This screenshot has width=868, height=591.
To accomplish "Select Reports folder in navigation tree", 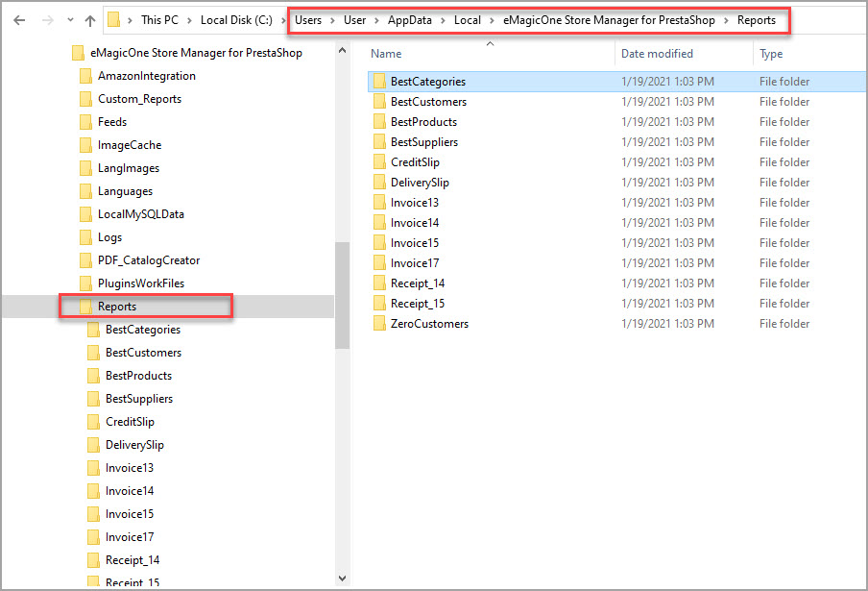I will click(x=117, y=307).
